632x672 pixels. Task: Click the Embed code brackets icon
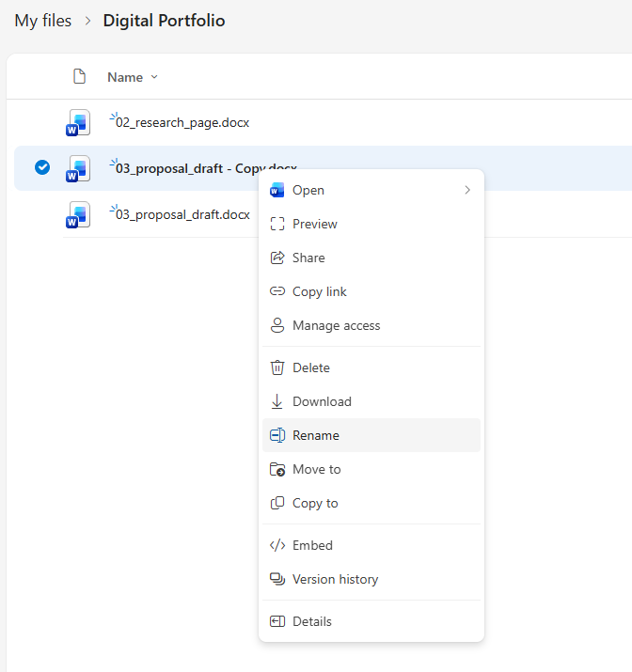pos(277,545)
